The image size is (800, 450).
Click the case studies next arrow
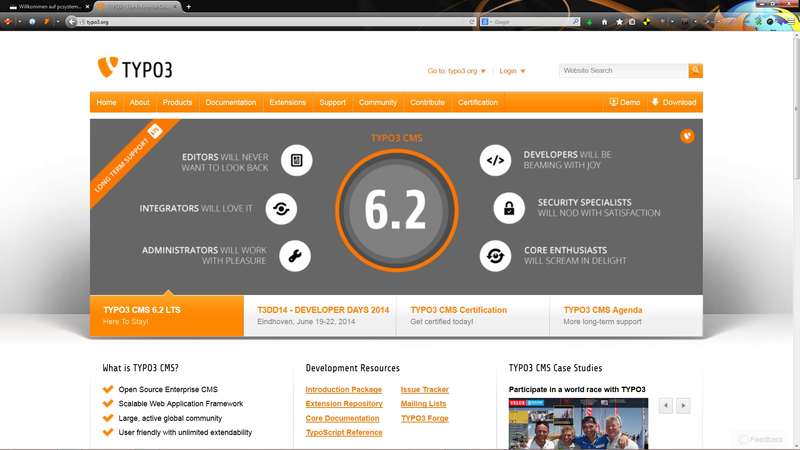pyautogui.click(x=683, y=406)
